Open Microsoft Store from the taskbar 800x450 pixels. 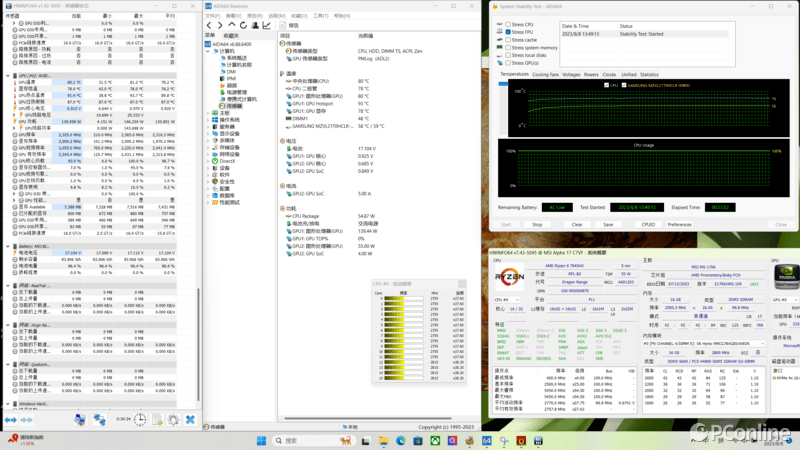tap(418, 440)
